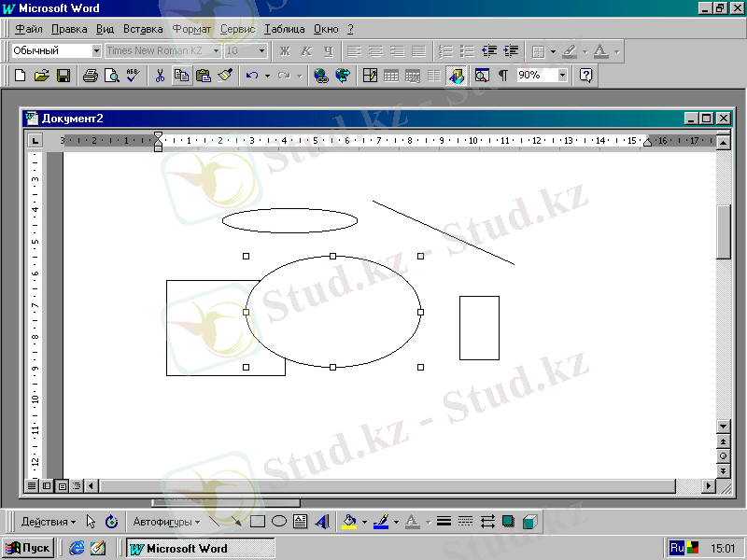
Task: Set text columns
Action: [x=434, y=76]
